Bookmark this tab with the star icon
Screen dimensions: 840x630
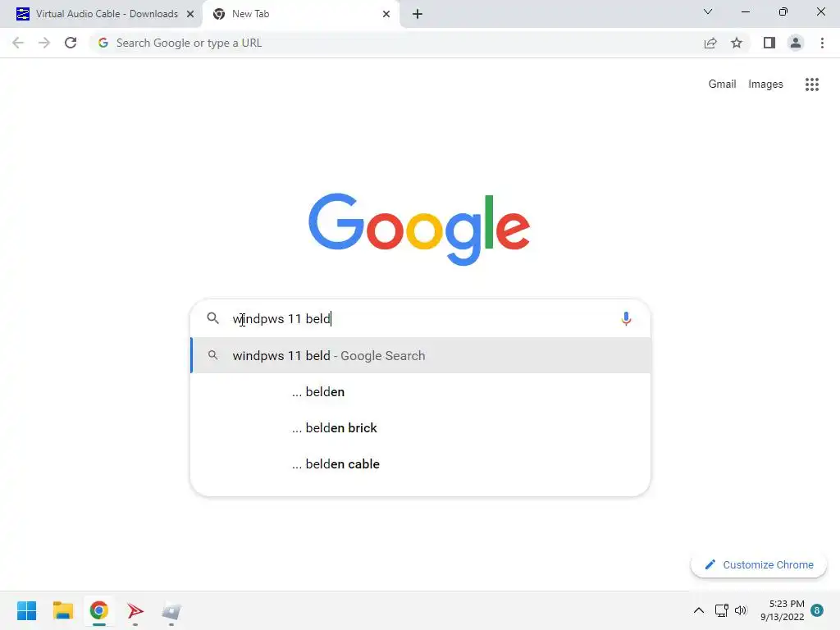click(x=737, y=43)
